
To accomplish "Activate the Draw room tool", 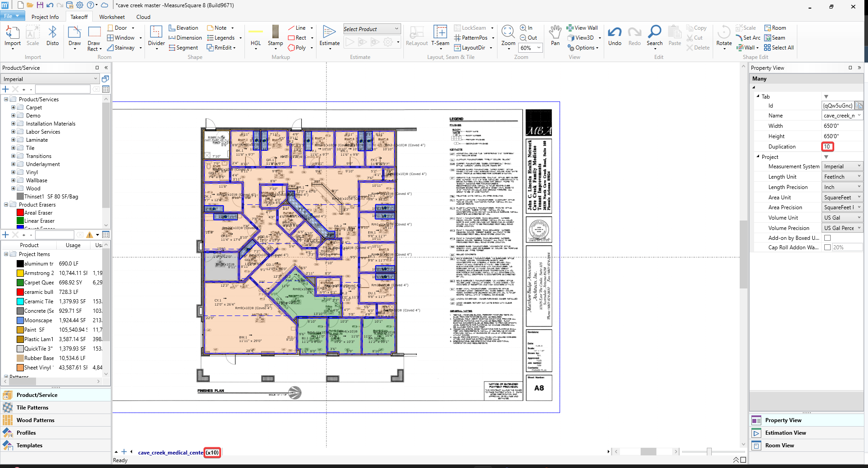I will pos(75,36).
